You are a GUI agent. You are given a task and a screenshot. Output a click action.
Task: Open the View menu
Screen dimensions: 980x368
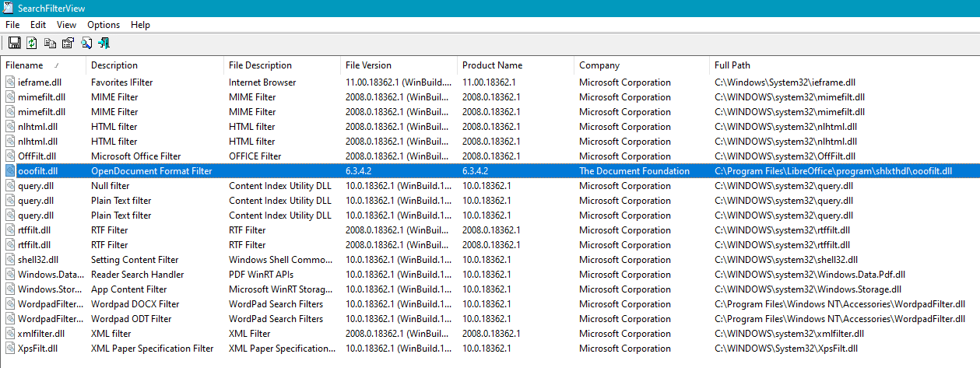(67, 25)
